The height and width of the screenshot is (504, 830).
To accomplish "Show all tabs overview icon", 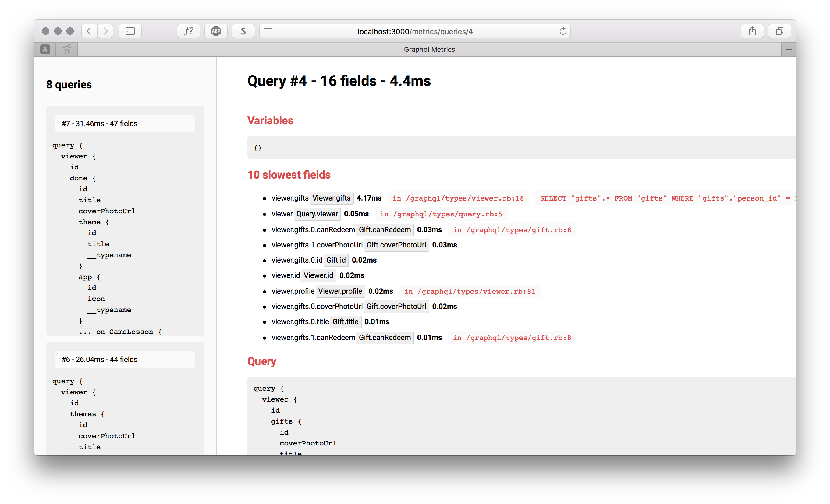I will click(x=779, y=31).
